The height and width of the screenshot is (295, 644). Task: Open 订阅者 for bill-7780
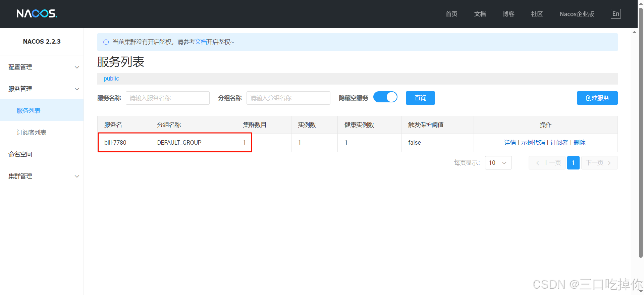pyautogui.click(x=559, y=143)
